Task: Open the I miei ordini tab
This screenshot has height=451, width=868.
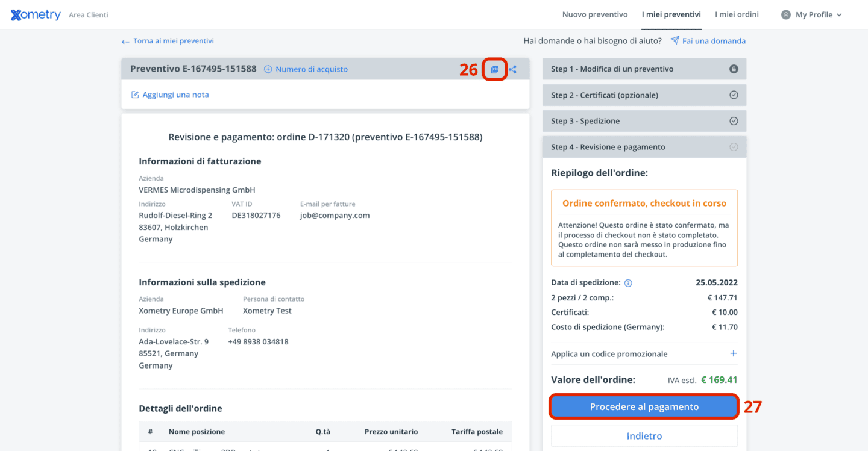Action: 737,14
